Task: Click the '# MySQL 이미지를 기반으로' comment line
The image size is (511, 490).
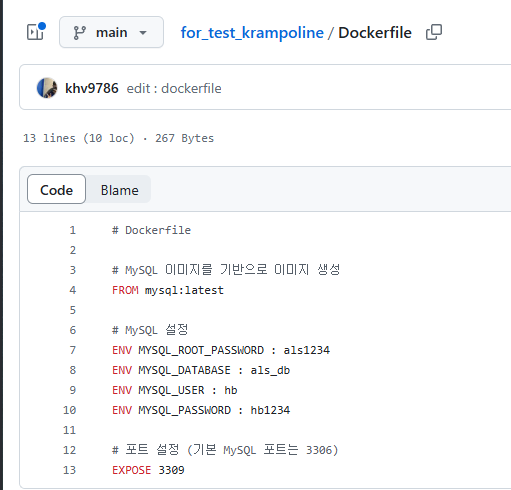Action: click(226, 270)
